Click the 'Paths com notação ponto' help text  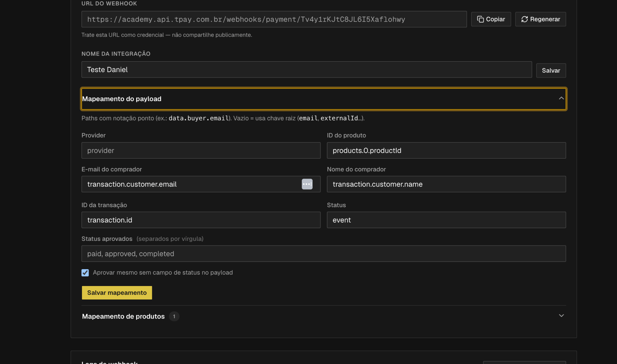pos(223,118)
